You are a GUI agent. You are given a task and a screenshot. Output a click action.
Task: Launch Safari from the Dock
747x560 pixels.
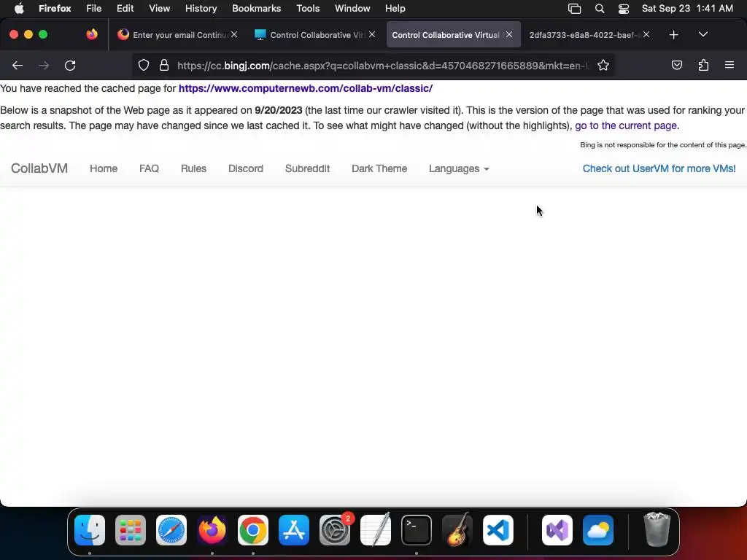coord(171,530)
